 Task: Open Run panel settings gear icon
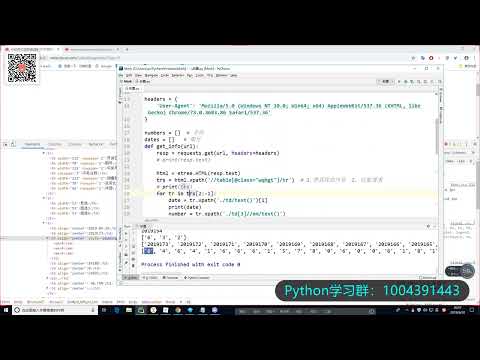[428, 226]
